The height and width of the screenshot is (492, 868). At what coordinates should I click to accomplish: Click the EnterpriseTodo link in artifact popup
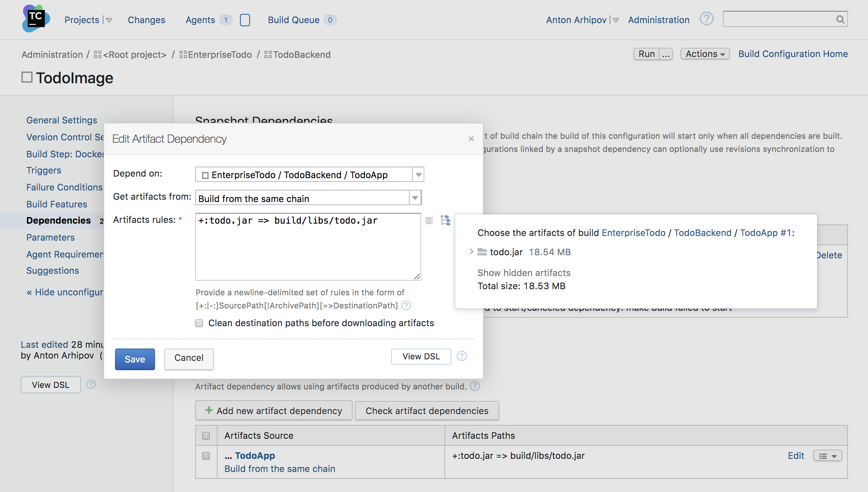633,233
